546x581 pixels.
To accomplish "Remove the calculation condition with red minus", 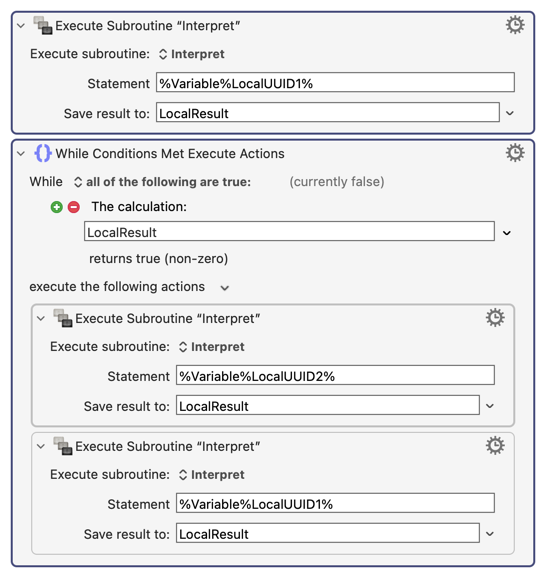I will pos(74,207).
